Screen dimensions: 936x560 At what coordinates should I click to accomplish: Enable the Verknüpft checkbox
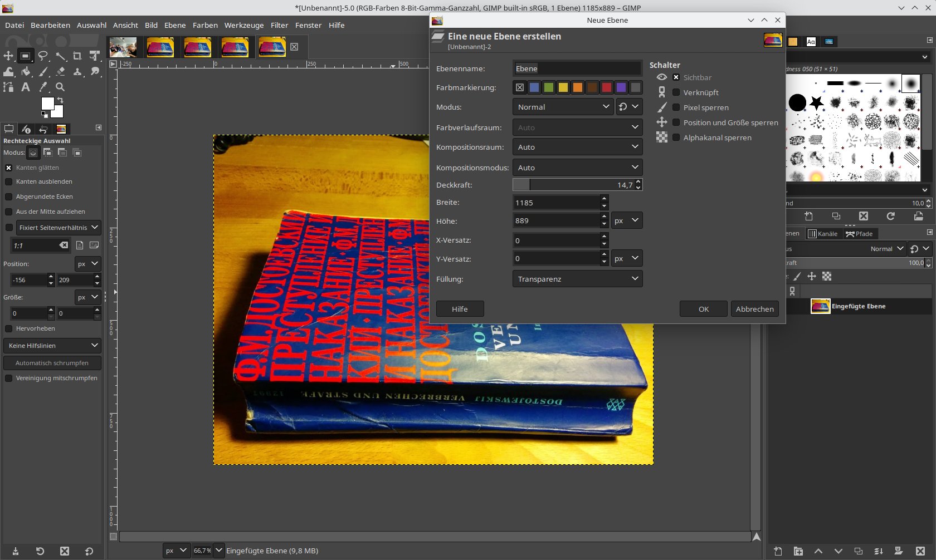(676, 92)
